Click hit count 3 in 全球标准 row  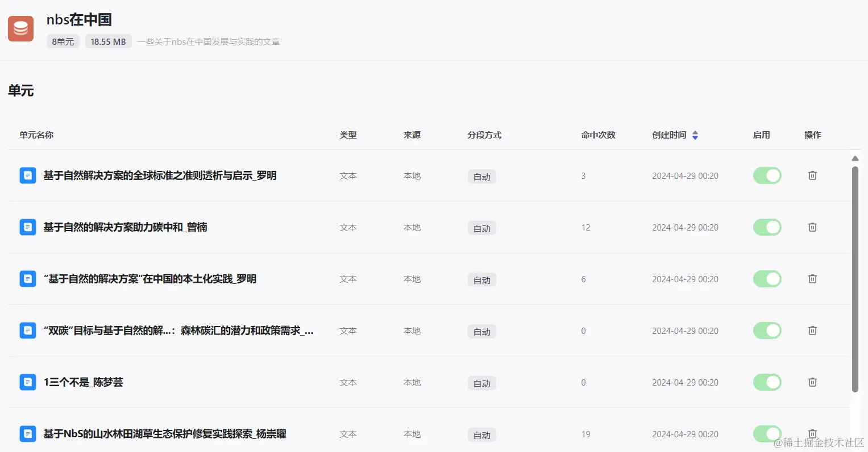583,175
